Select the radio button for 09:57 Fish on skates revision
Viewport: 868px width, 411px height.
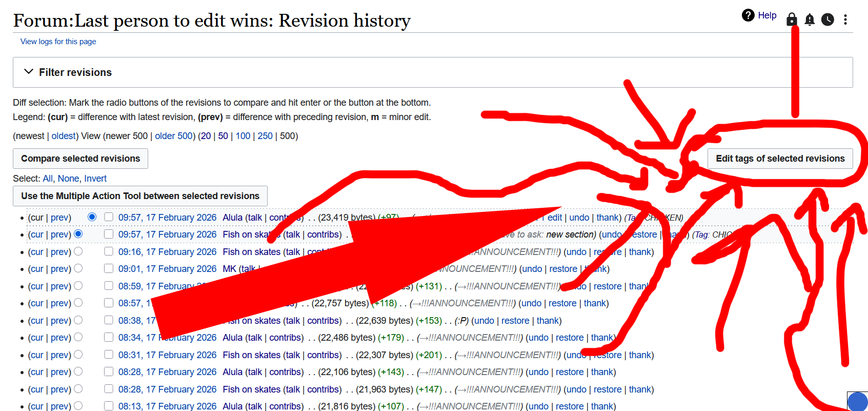78,234
